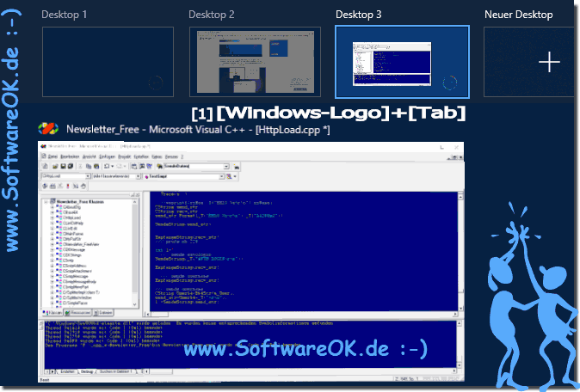580x392 pixels.
Task: Select the Debug output tab
Action: (x=87, y=371)
